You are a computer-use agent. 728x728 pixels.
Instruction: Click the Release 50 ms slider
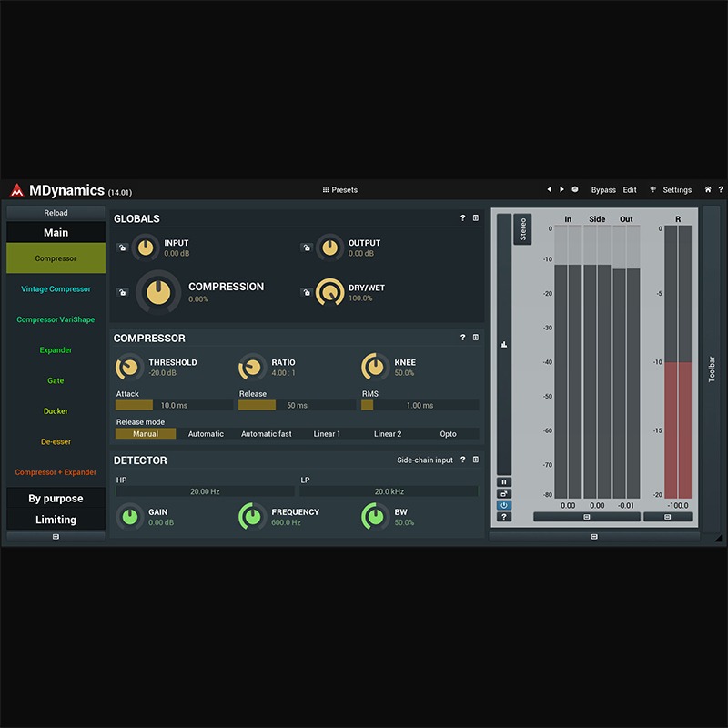[298, 405]
